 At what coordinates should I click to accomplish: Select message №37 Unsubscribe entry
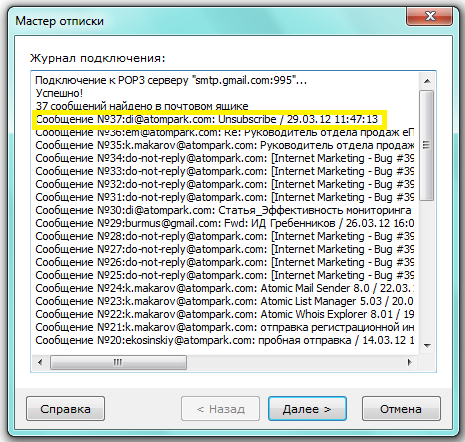[207, 119]
